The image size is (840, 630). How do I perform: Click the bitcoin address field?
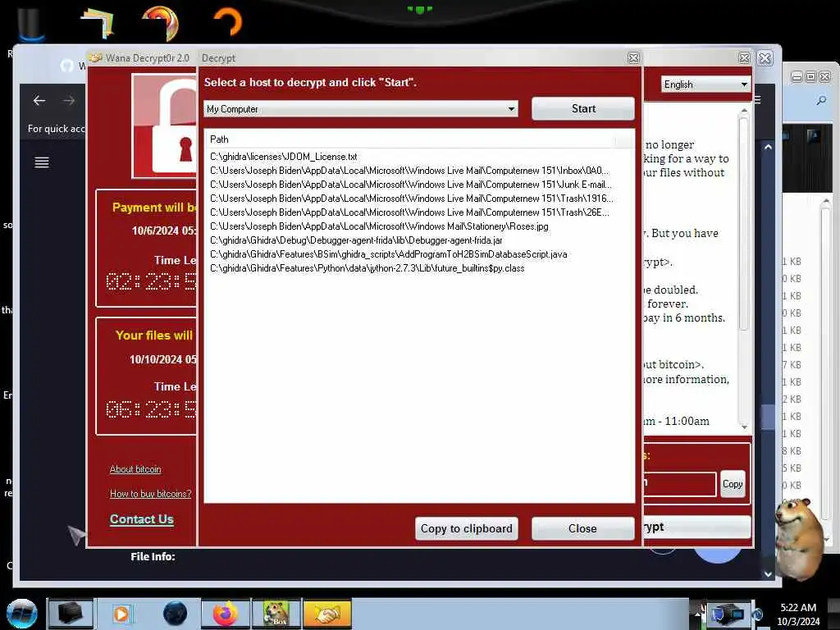(x=679, y=484)
